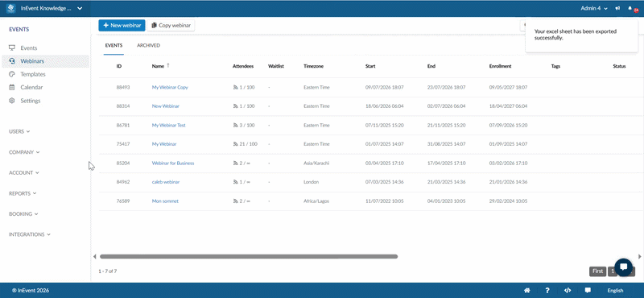Screen dimensions: 644x298
Task: Click ID cell 88493
Action: (123, 88)
